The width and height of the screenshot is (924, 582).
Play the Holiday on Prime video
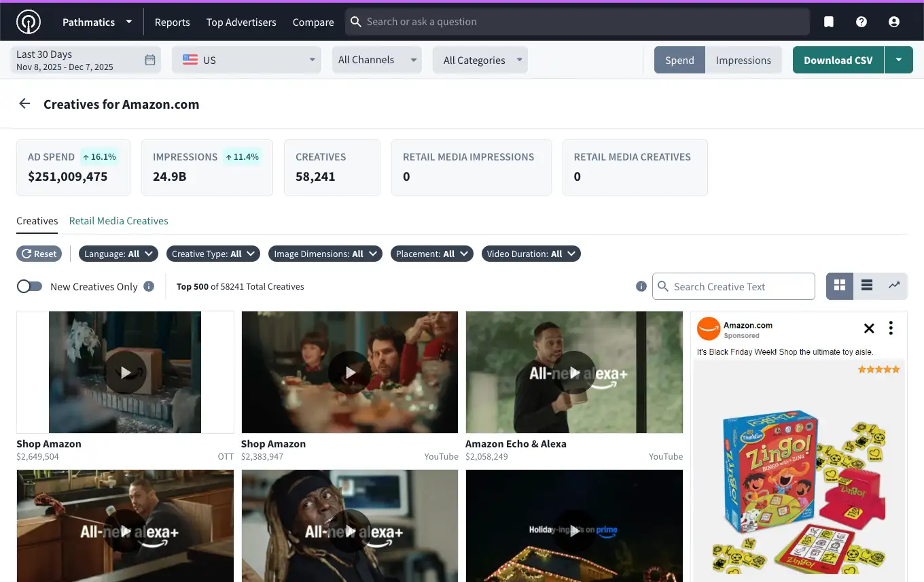574,531
